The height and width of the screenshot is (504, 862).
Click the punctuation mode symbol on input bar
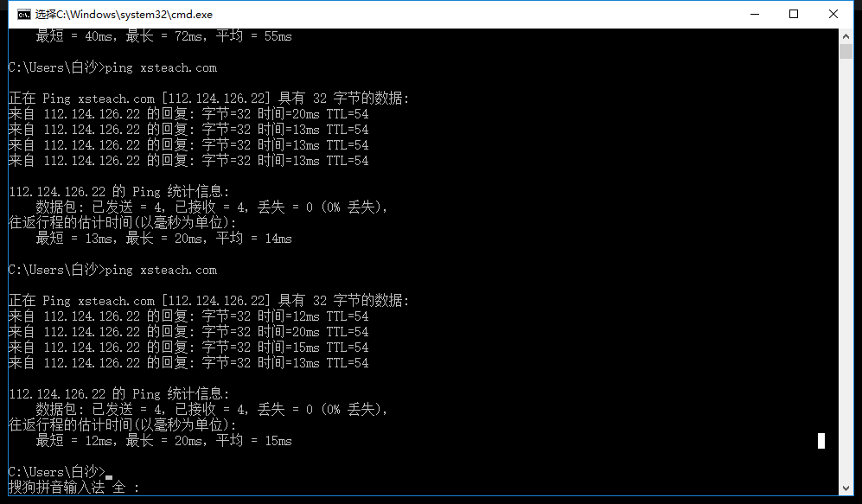coord(137,487)
